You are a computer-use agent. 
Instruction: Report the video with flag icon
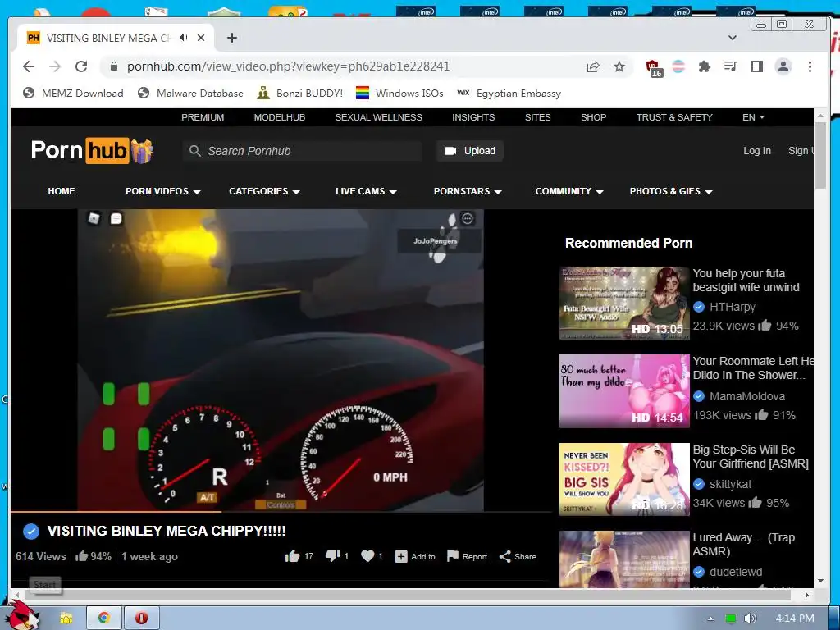[467, 557]
